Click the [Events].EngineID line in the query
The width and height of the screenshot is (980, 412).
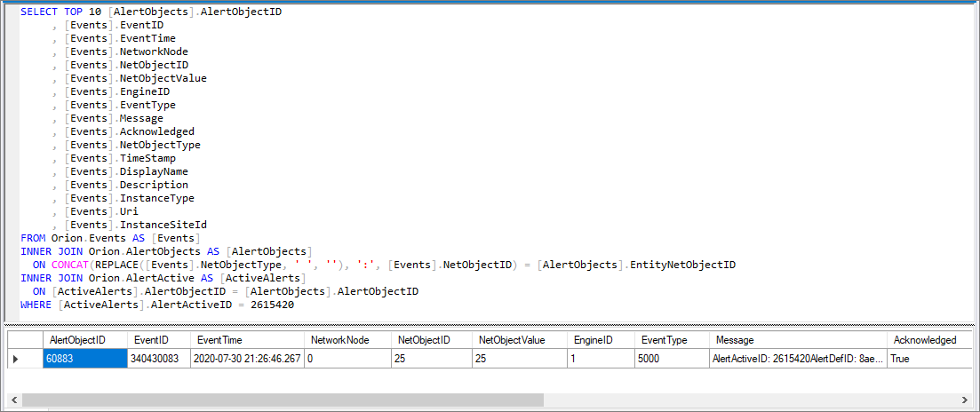[x=111, y=91]
